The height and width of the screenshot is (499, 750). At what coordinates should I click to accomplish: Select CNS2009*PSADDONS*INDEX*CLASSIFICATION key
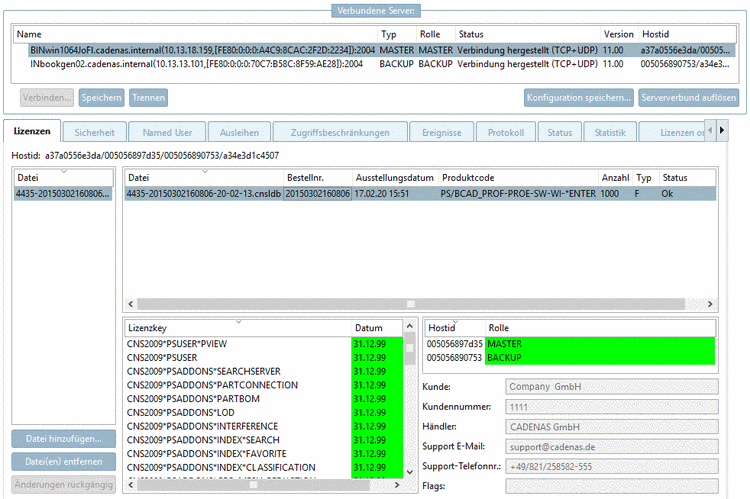click(264, 467)
